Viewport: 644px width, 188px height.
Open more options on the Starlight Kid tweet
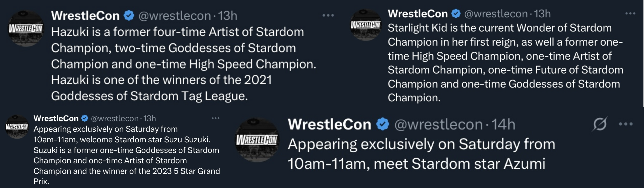click(x=630, y=13)
